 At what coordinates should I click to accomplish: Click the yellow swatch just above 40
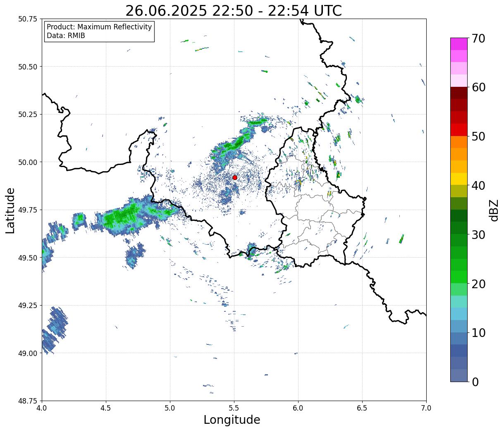pos(459,179)
